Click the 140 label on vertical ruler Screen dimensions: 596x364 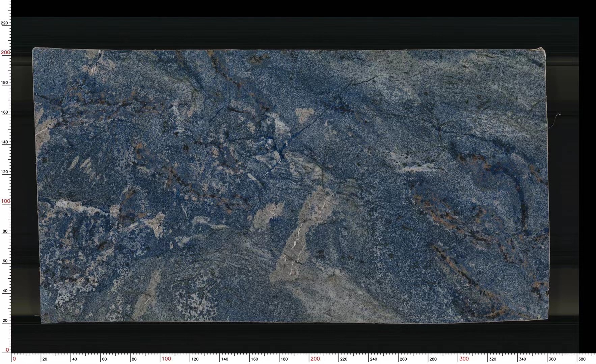tap(4, 142)
